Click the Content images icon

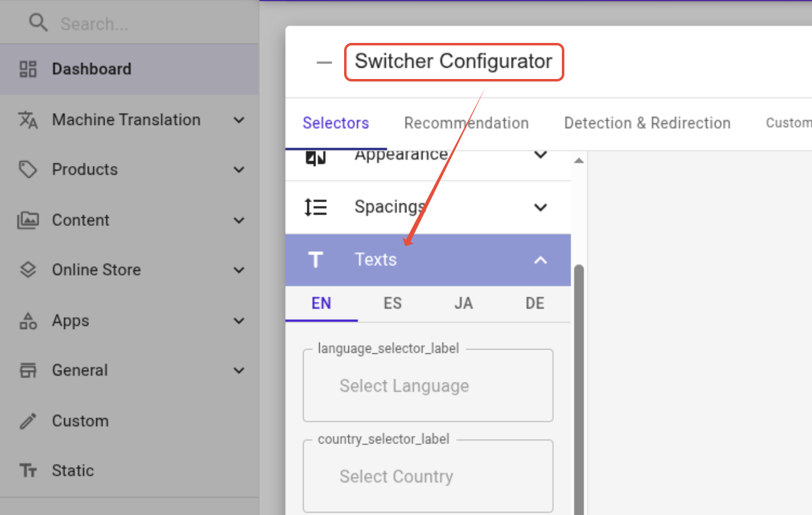point(28,220)
